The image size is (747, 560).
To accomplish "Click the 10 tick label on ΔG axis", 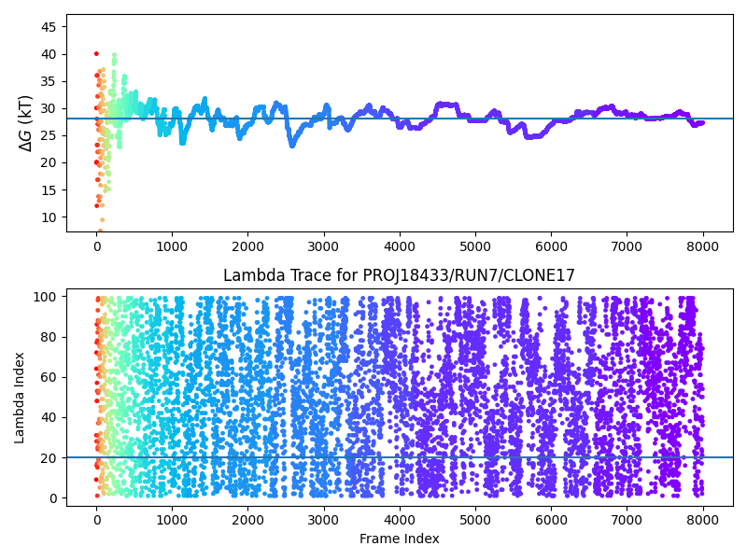I will tap(48, 217).
